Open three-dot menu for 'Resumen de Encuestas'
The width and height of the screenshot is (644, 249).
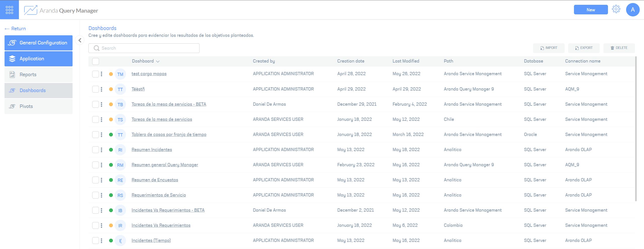click(102, 180)
